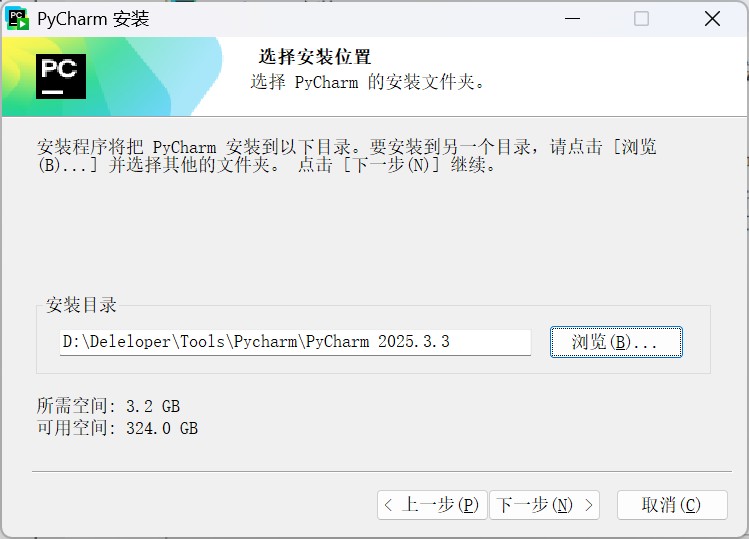Open the 浏览(B)... folder browse dialog

click(616, 342)
